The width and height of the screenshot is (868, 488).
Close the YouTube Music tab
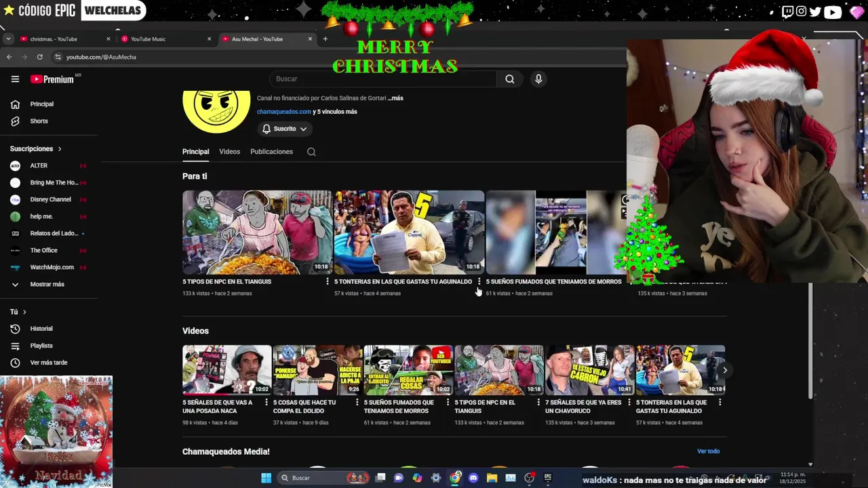[x=209, y=39]
